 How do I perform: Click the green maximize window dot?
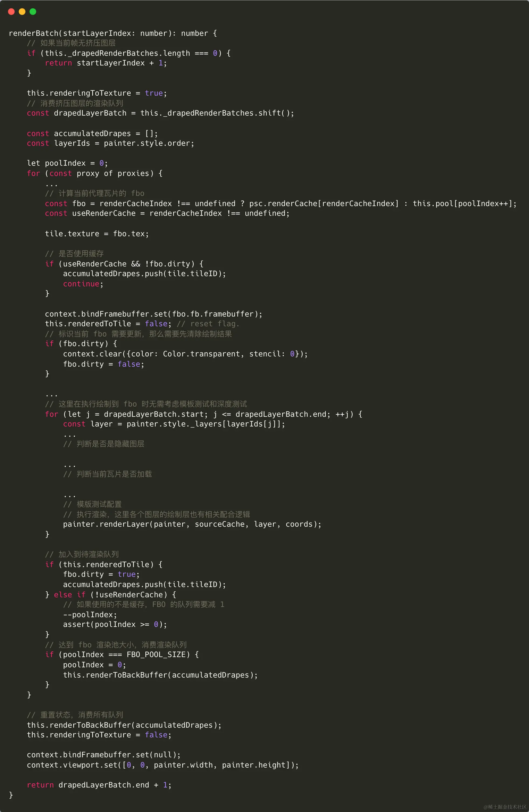(33, 12)
